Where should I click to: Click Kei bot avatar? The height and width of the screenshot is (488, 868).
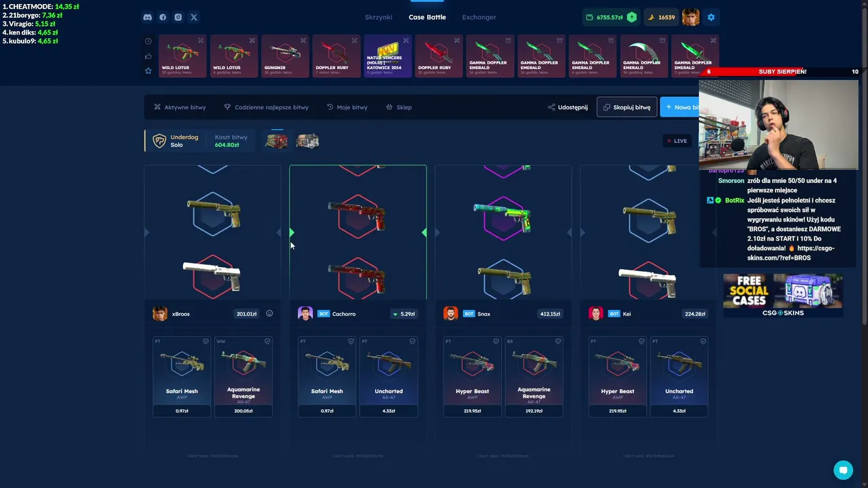point(595,314)
